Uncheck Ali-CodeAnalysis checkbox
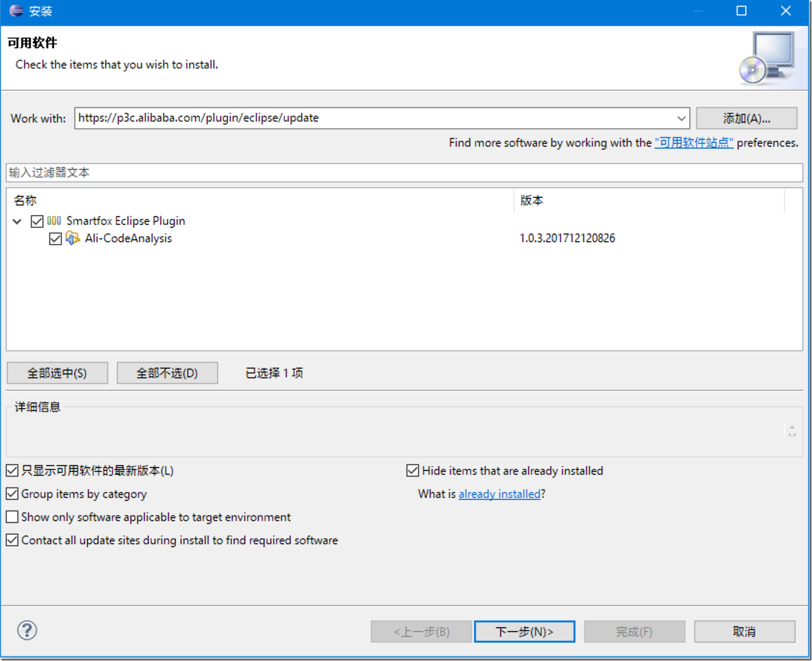 (x=56, y=238)
